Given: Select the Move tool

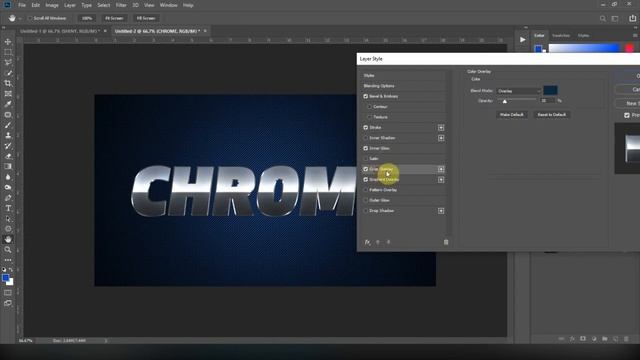Looking at the screenshot, I should 8,42.
